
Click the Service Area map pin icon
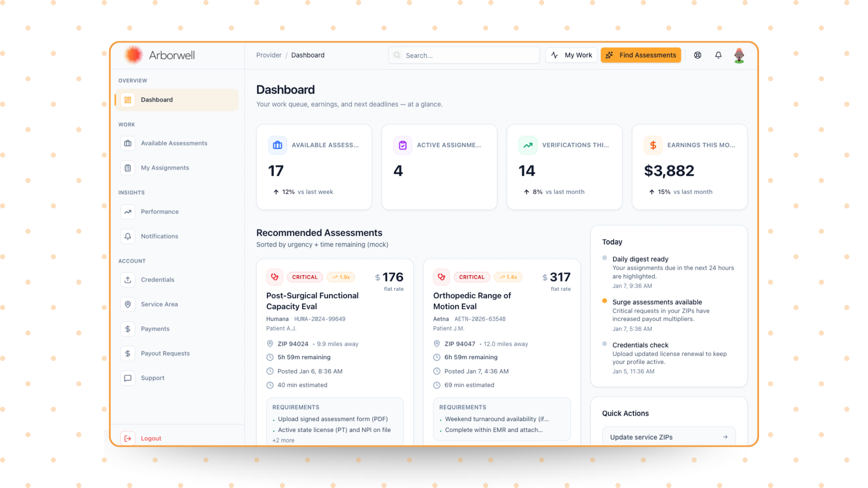coord(128,305)
